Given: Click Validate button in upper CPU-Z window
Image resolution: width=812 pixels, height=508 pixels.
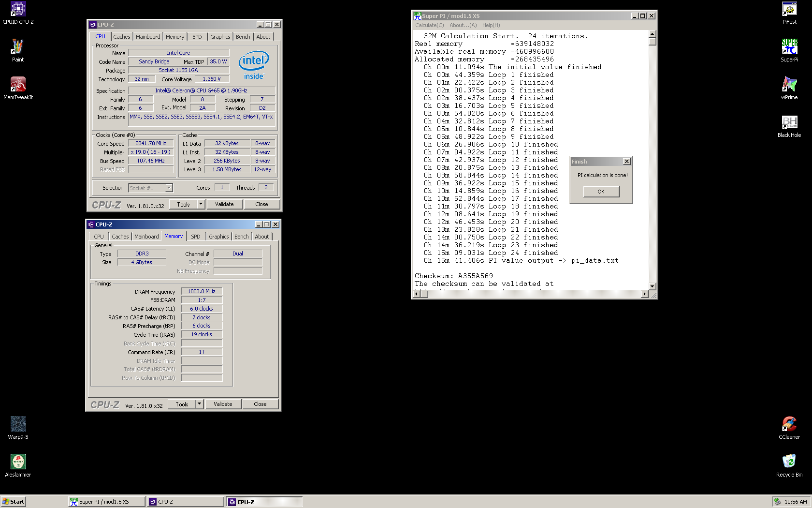Looking at the screenshot, I should (224, 204).
